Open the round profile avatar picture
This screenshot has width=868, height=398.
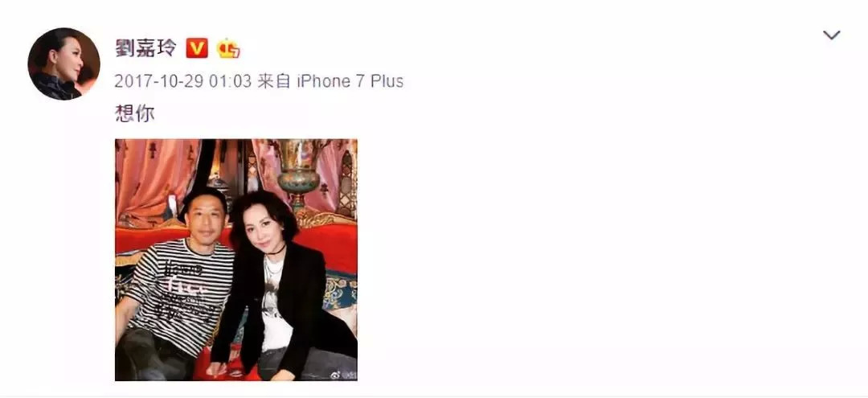[x=63, y=64]
